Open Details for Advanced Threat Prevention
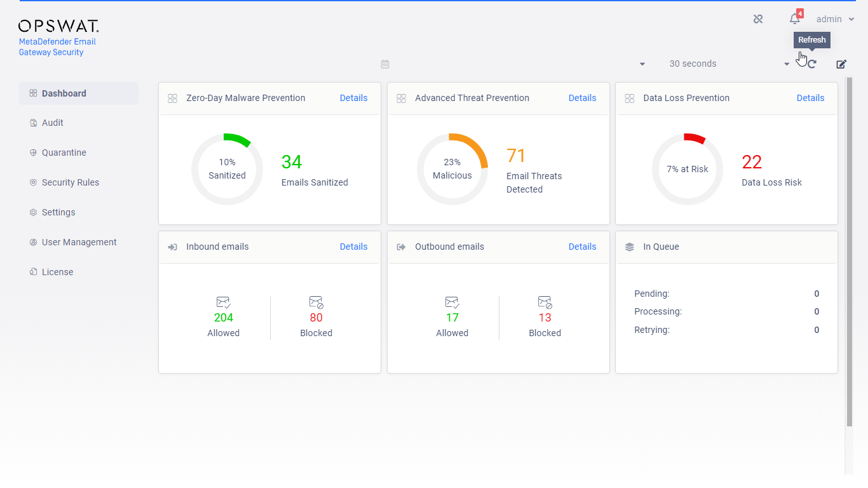 [x=582, y=98]
